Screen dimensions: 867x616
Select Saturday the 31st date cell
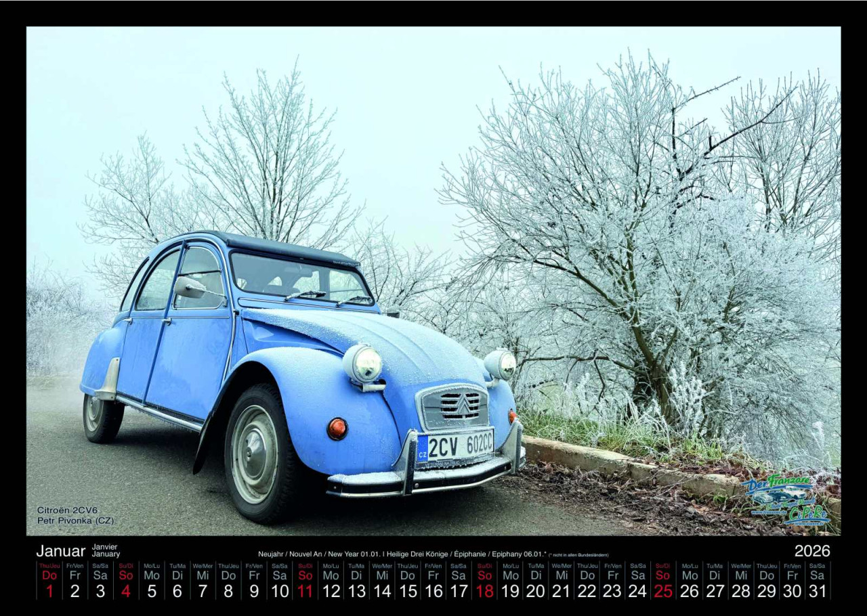click(817, 581)
